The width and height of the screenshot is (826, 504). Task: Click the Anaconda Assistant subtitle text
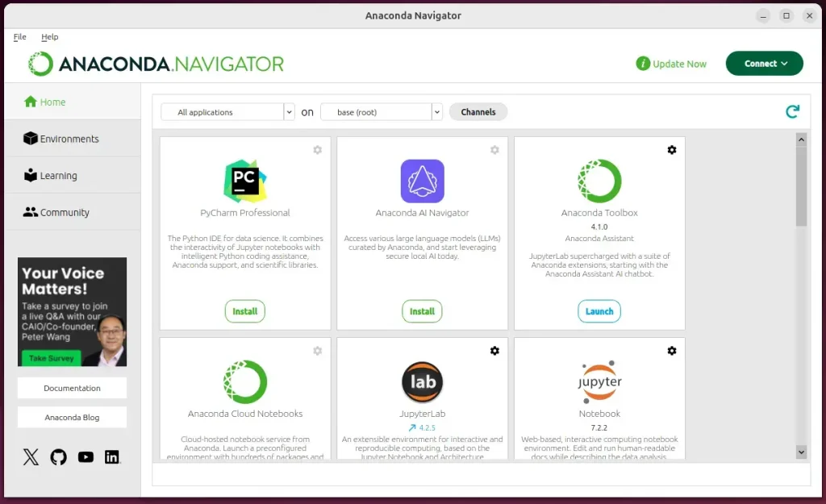599,239
